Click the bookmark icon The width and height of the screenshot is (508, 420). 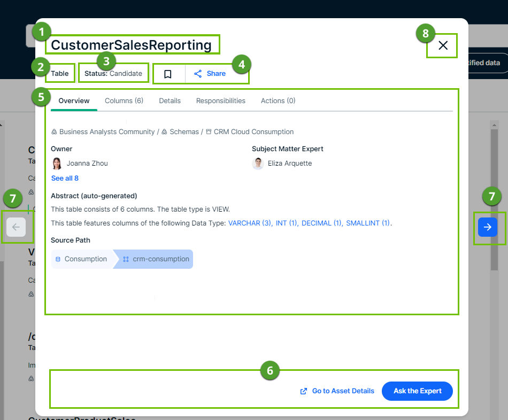(168, 74)
